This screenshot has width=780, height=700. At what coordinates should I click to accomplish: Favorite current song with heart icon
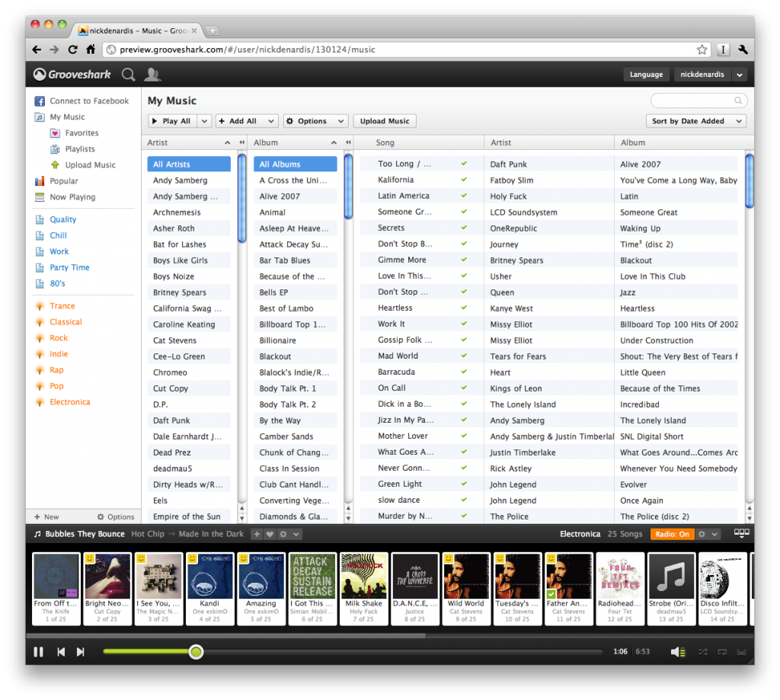click(270, 534)
